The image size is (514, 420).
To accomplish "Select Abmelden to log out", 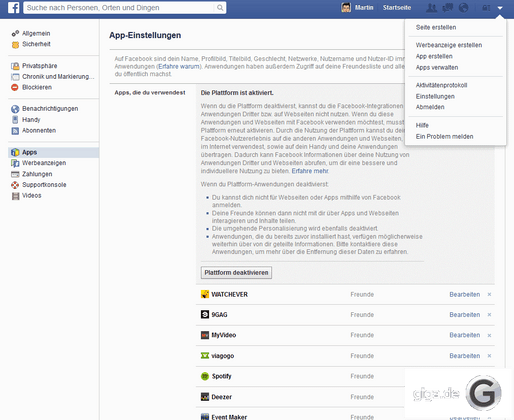I will (430, 107).
